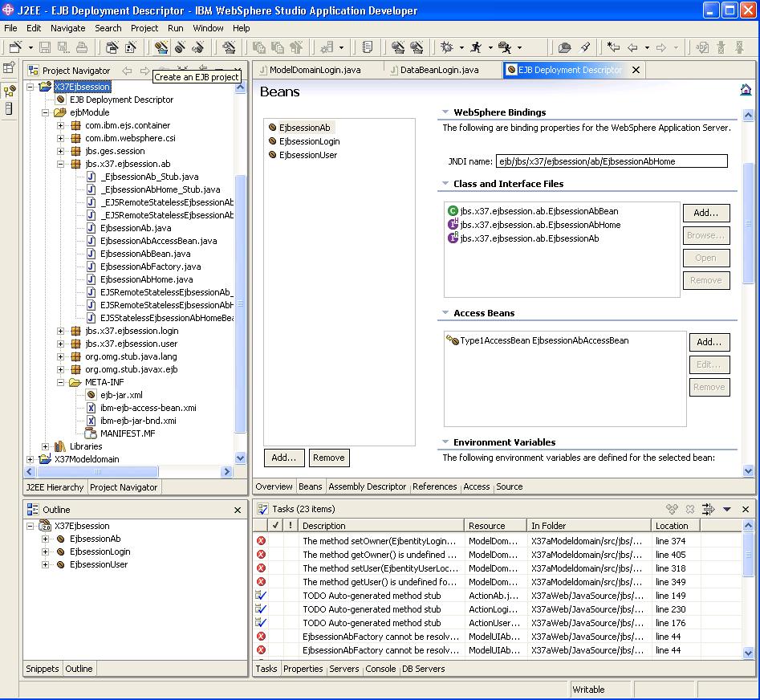Sort tasks by the Resource column
760x700 pixels.
495,526
